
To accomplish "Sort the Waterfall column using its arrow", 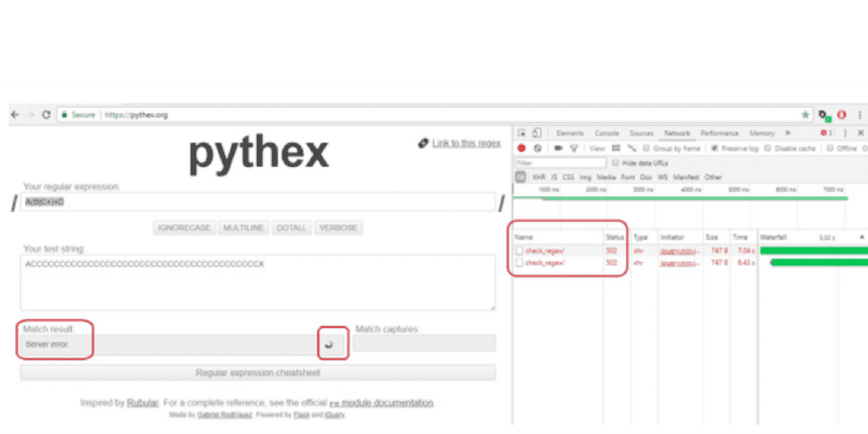I will tap(861, 237).
